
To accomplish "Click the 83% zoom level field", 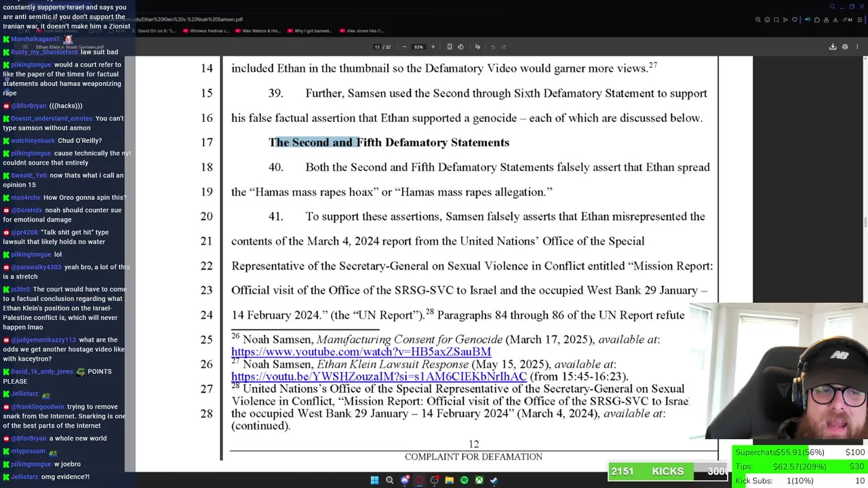I will click(x=418, y=47).
